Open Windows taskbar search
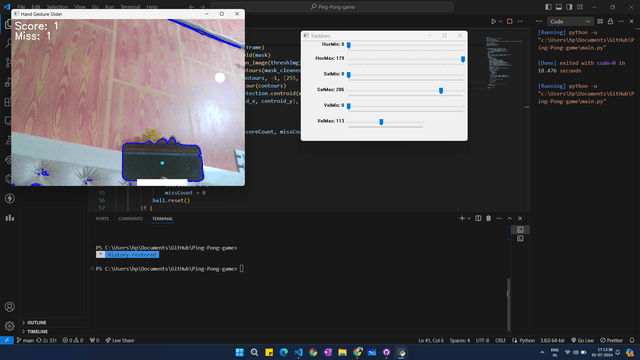This screenshot has width=640, height=360. [x=254, y=352]
